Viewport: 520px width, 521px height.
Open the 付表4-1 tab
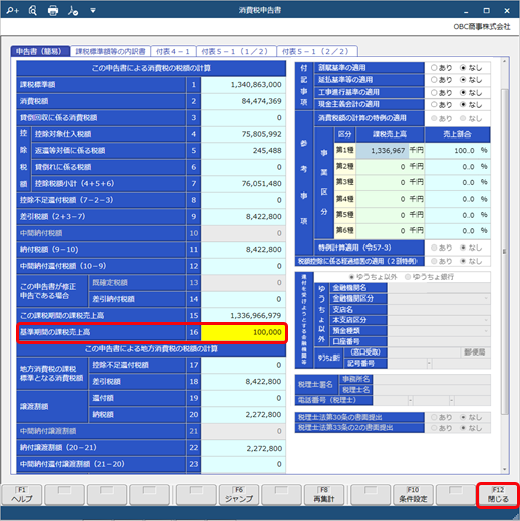pos(173,51)
